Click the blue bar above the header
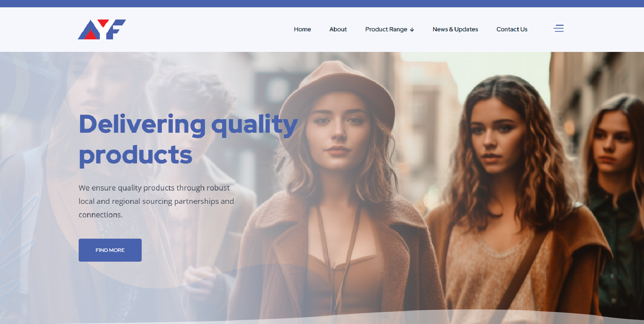This screenshot has width=644, height=324. 322,3
